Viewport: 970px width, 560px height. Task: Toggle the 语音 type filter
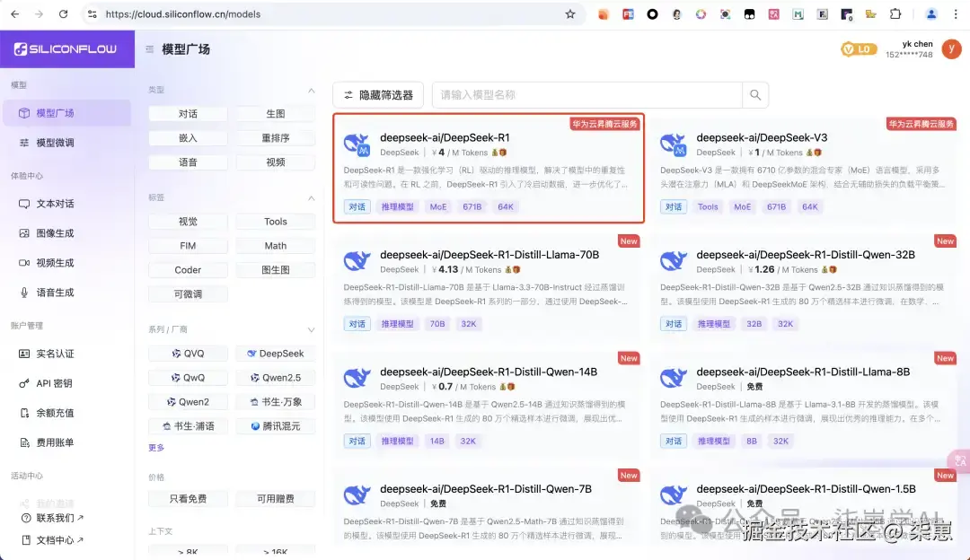click(188, 162)
